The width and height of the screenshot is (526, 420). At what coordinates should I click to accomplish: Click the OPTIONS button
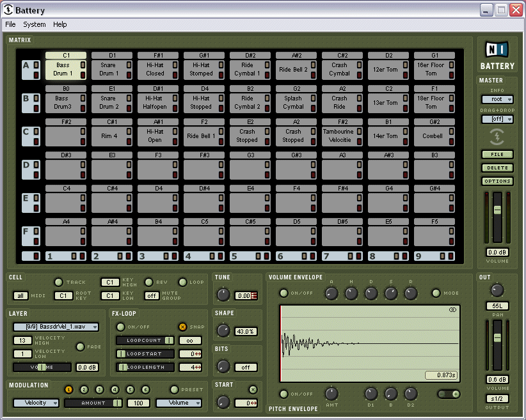(497, 181)
